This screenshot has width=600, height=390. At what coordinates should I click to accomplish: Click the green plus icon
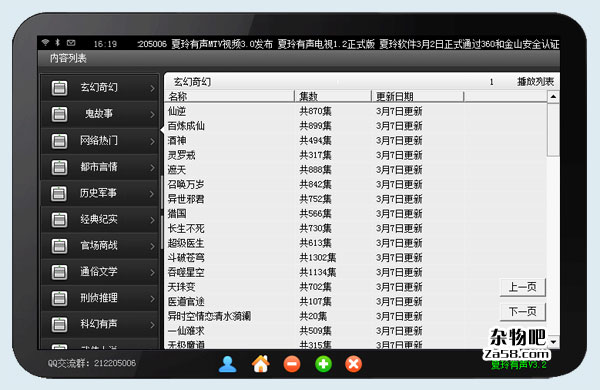pos(323,364)
